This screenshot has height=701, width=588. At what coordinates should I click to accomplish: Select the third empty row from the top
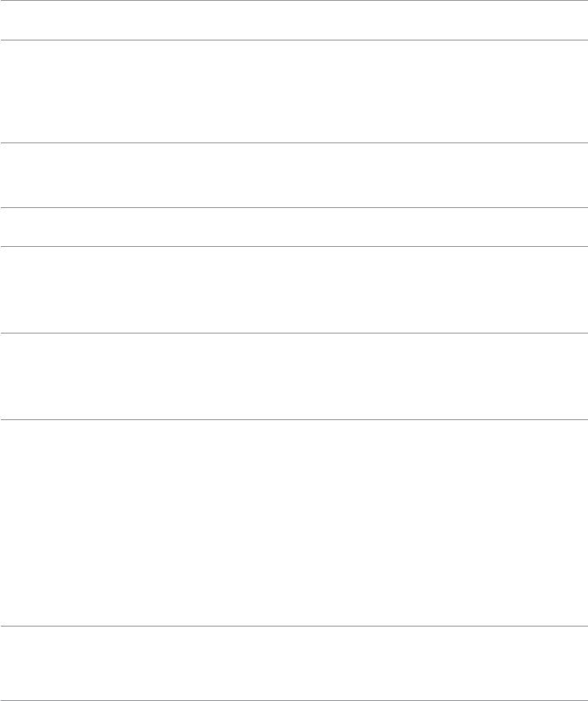[294, 176]
